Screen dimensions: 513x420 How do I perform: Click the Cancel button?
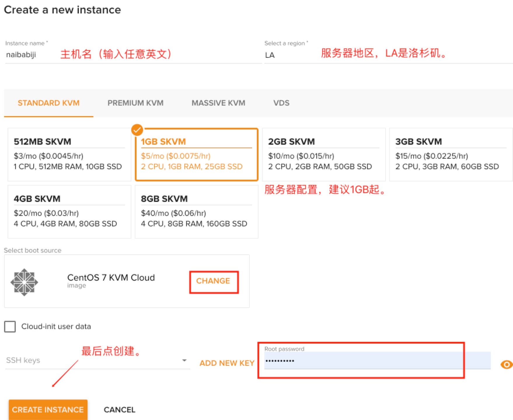click(119, 410)
